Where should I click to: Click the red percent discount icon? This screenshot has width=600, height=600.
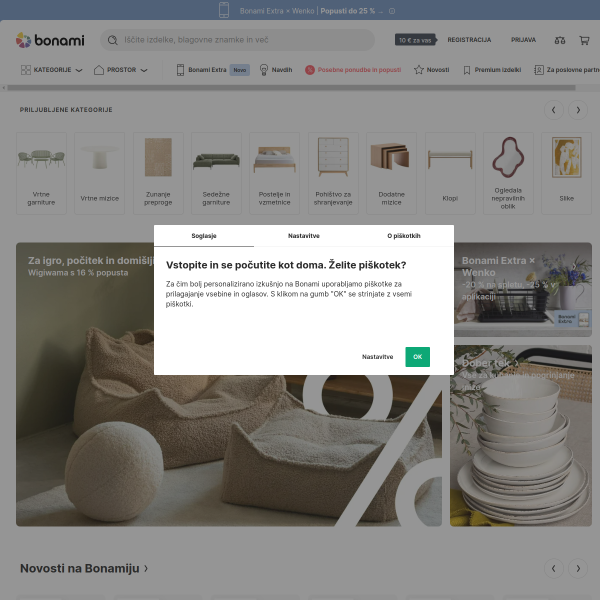(x=310, y=70)
